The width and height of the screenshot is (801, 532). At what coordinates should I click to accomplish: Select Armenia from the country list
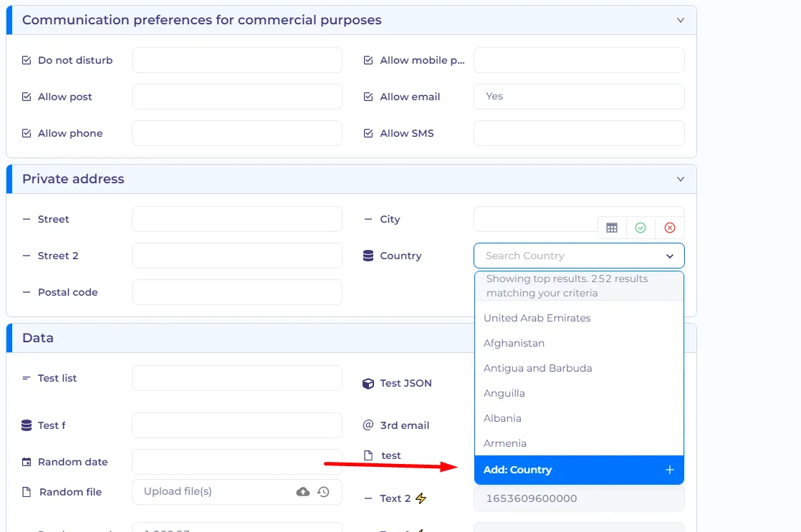tap(580, 443)
